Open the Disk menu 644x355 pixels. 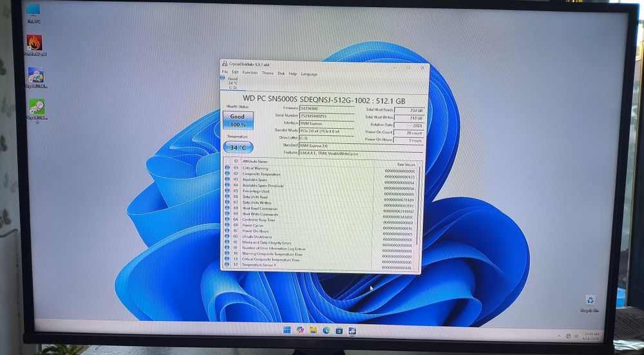tap(281, 73)
